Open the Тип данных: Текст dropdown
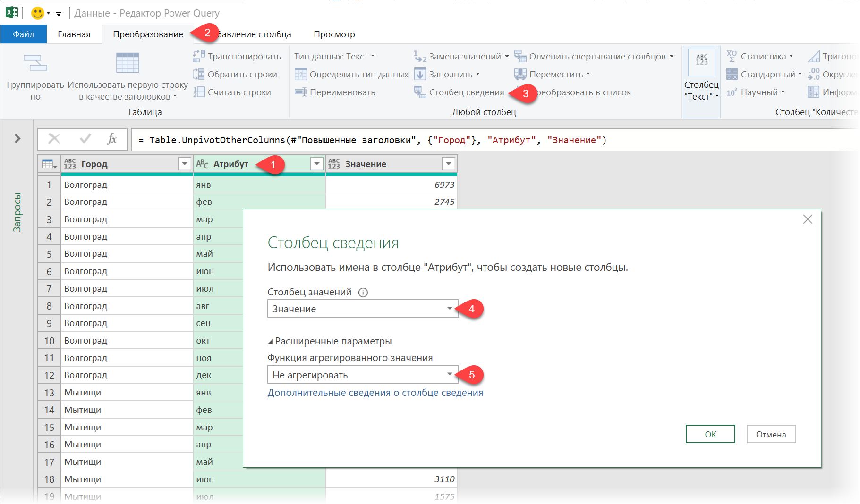 click(x=334, y=56)
